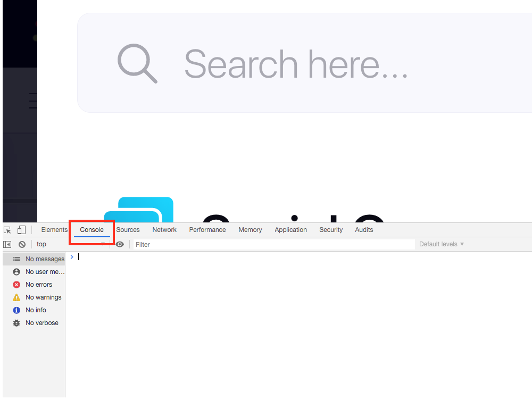Click the Search here search box

[x=305, y=63]
